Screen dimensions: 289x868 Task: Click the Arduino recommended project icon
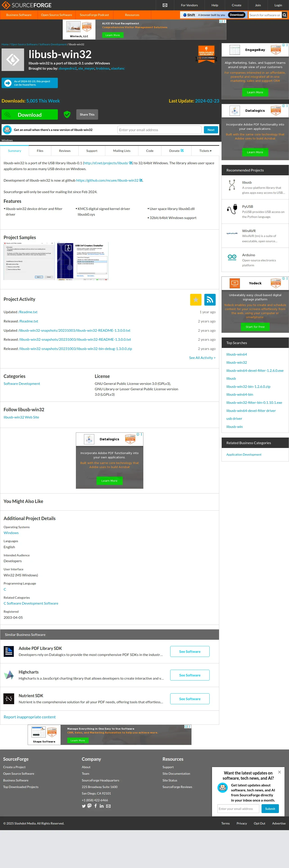point(232,257)
